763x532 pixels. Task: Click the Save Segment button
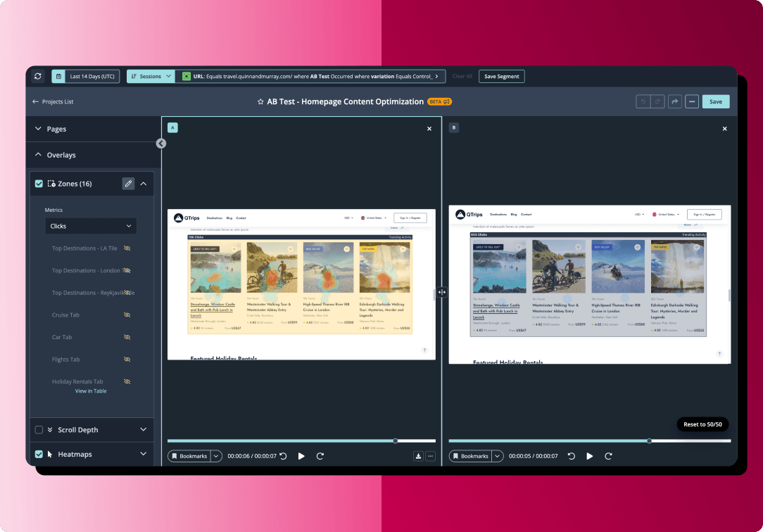(x=501, y=77)
